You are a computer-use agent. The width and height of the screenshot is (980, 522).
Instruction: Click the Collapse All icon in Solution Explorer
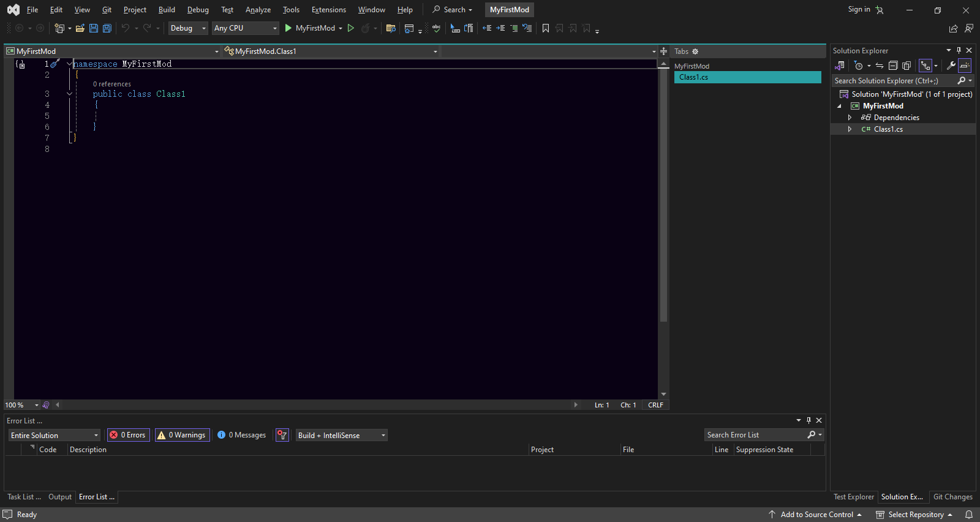[x=893, y=66]
